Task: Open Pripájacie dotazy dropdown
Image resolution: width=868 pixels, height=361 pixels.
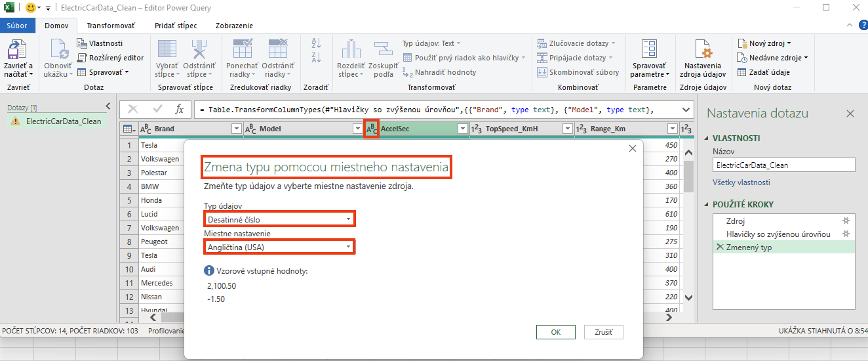Action: (x=576, y=58)
